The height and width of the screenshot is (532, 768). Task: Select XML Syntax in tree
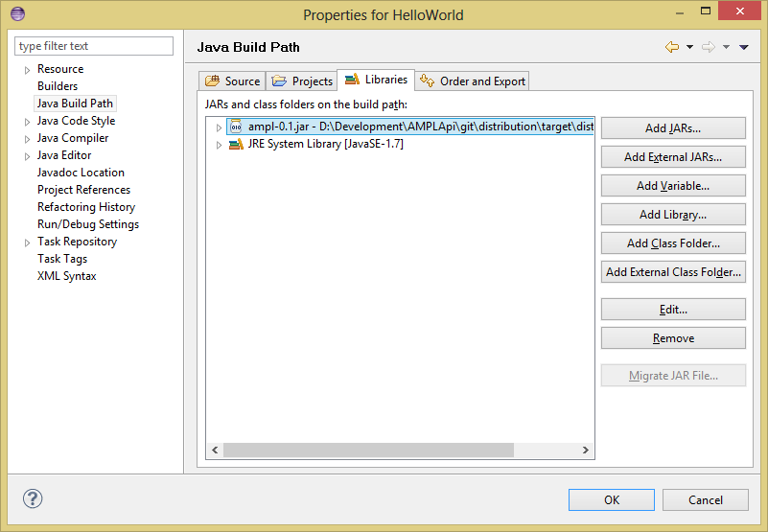coord(66,276)
